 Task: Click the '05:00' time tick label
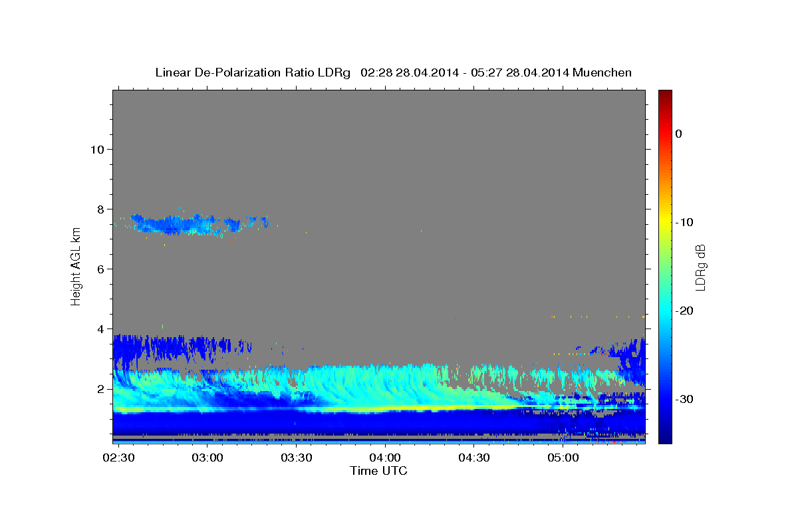(x=563, y=458)
